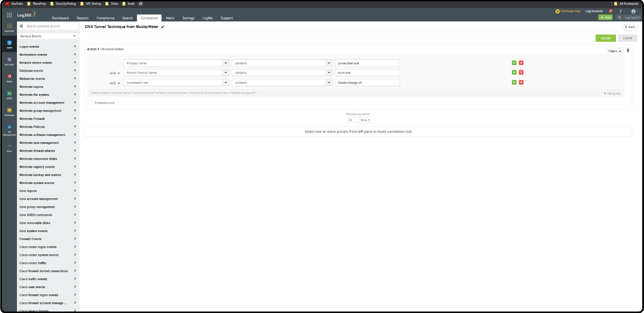The height and width of the screenshot is (313, 644).
Task: Click the green Update button
Action: coord(606,38)
